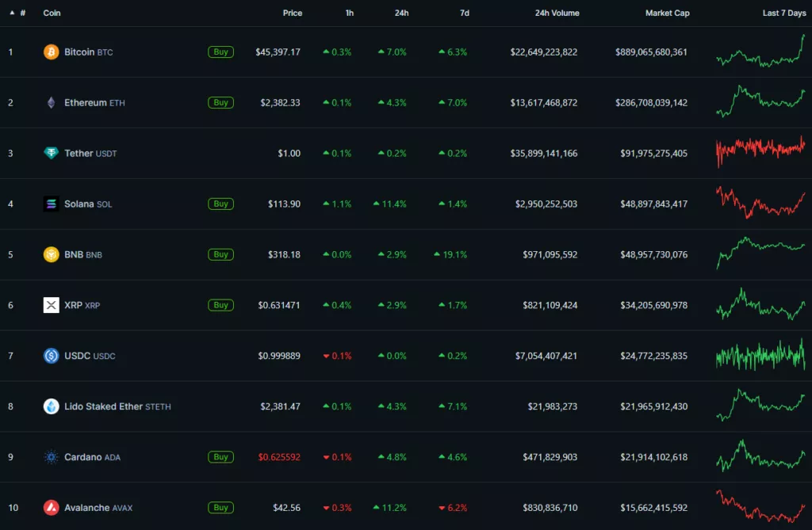Open the USDC coin link
Viewport: 812px width, 530px height.
[x=90, y=356]
